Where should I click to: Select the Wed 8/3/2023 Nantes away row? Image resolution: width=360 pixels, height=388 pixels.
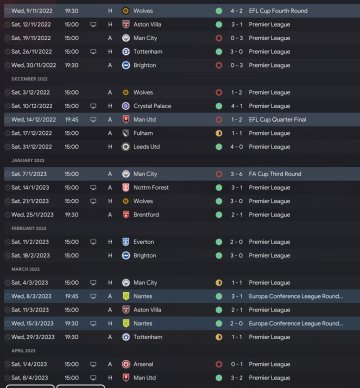click(182, 296)
